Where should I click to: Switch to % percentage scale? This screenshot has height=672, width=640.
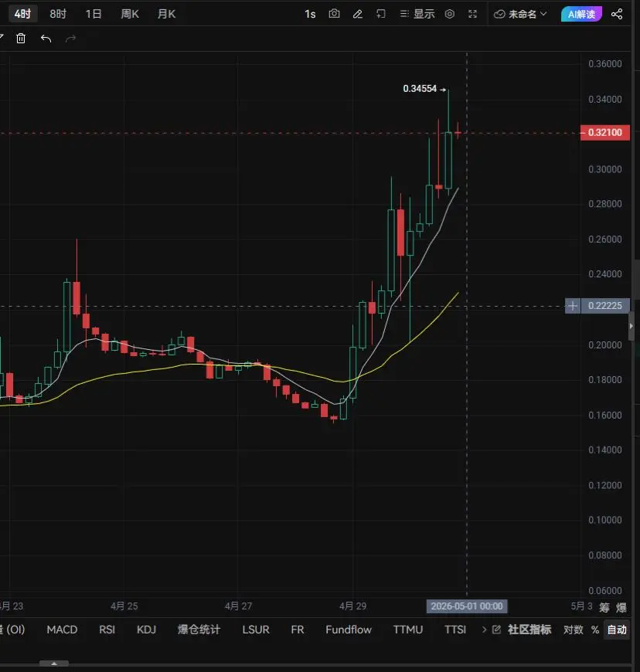595,630
